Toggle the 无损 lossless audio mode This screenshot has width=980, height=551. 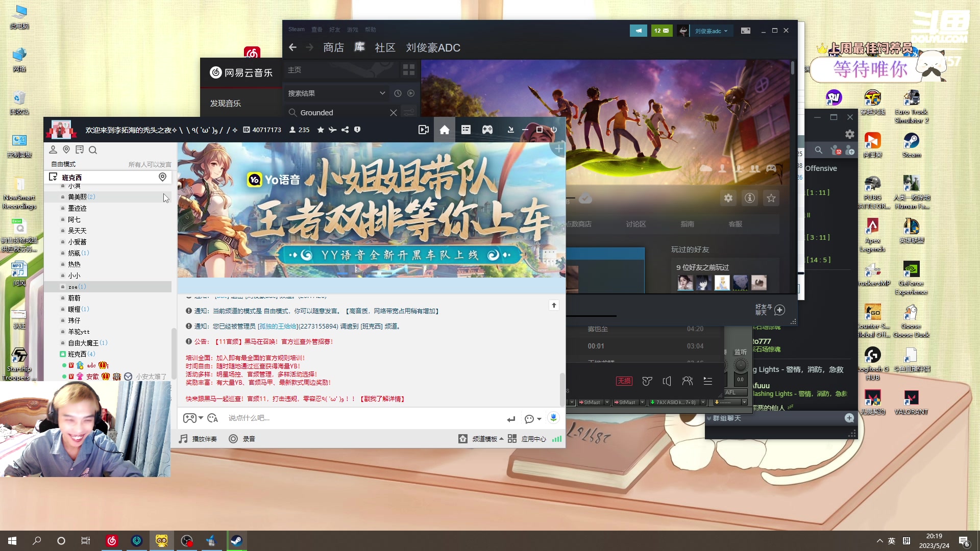[x=624, y=381]
